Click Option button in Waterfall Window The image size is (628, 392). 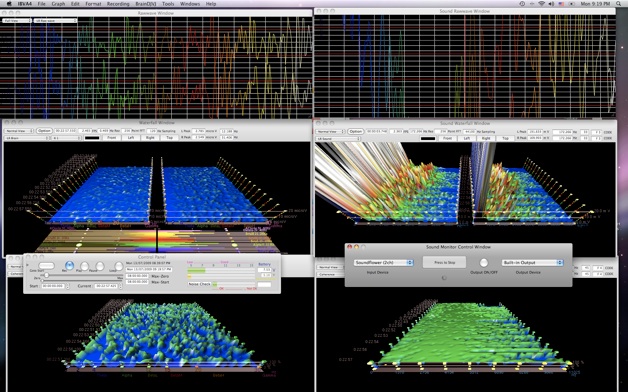[44, 131]
